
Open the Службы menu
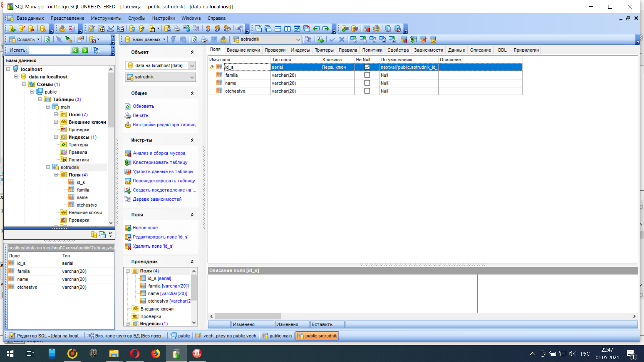[x=137, y=18]
